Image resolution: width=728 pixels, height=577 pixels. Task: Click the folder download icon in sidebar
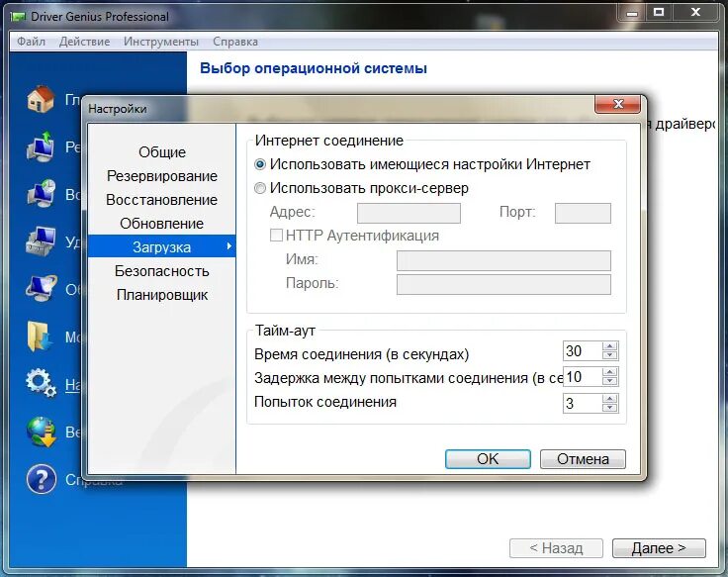point(39,336)
